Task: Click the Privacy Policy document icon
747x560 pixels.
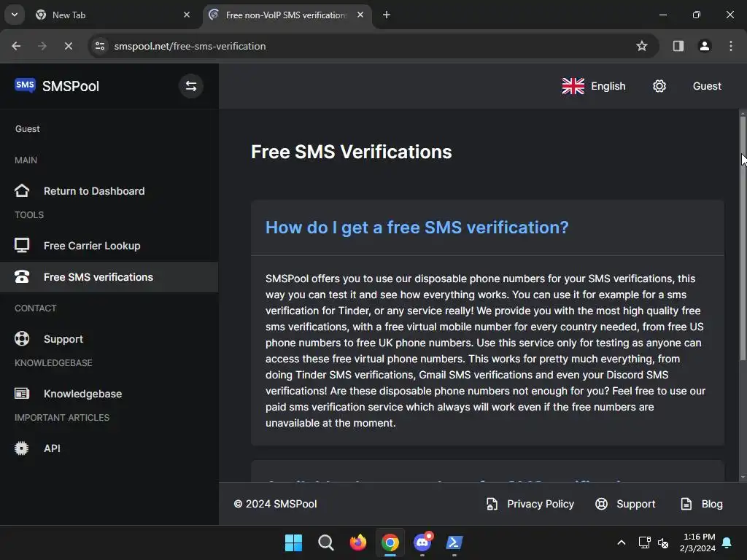Action: 492,504
